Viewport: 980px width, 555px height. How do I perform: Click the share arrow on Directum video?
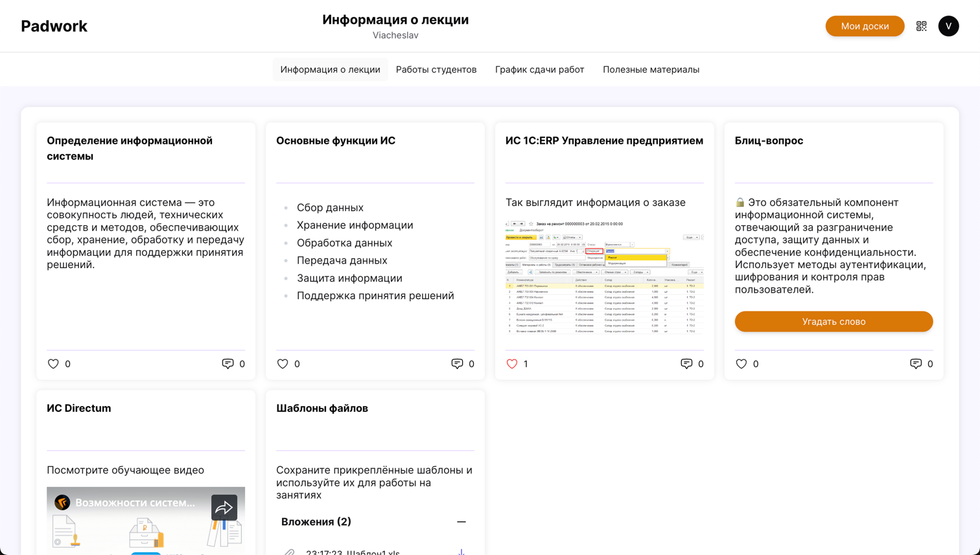point(224,507)
